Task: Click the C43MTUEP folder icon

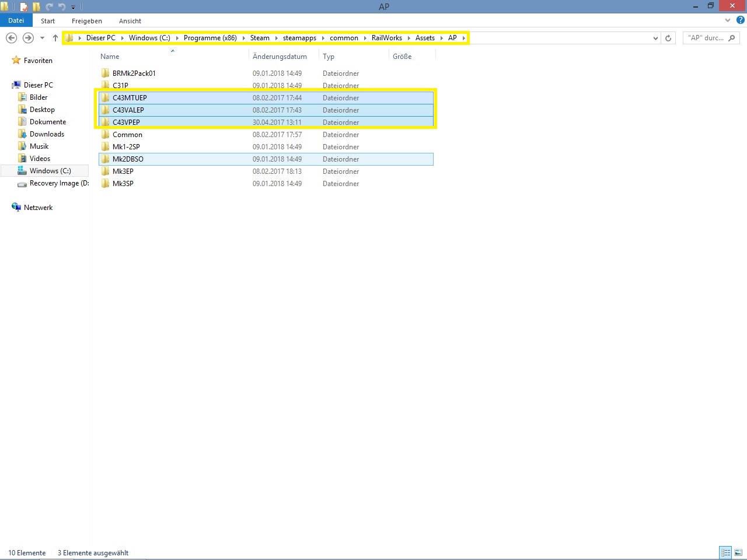Action: click(105, 98)
